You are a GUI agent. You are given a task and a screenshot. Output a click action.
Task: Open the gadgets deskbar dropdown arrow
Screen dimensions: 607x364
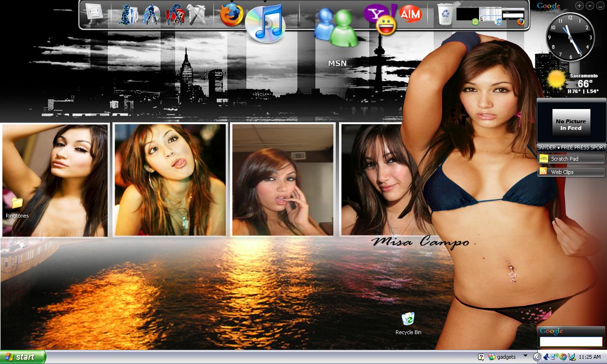(x=525, y=356)
